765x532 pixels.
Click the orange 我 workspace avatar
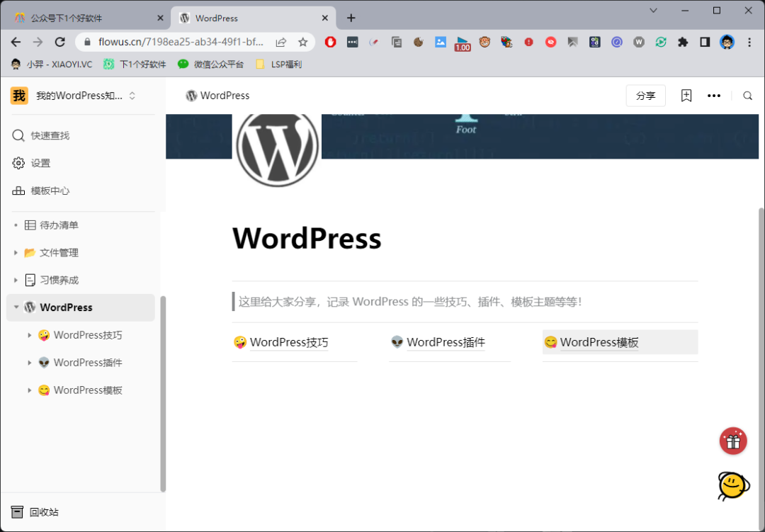19,96
